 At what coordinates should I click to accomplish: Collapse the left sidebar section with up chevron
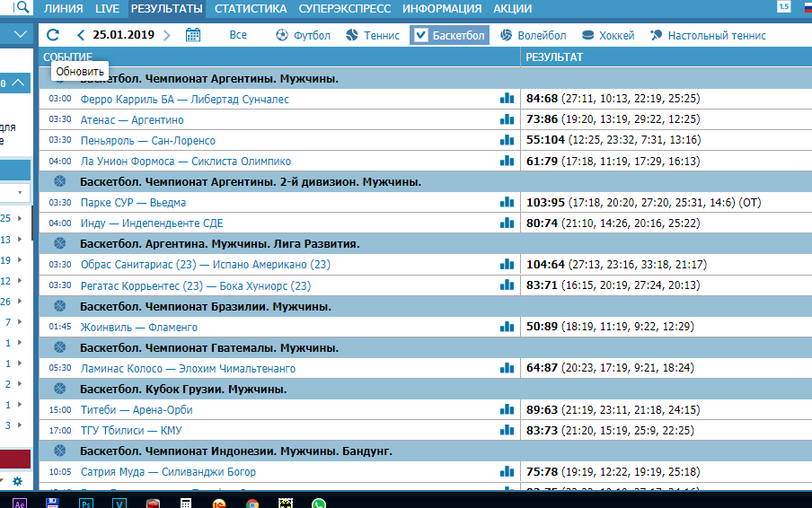tap(20, 83)
